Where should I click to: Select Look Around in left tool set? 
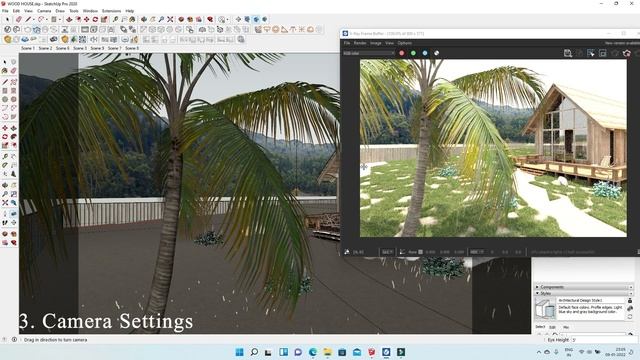click(x=13, y=214)
